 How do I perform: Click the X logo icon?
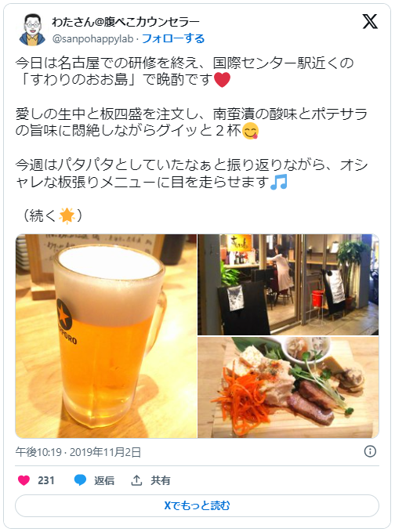[x=370, y=22]
